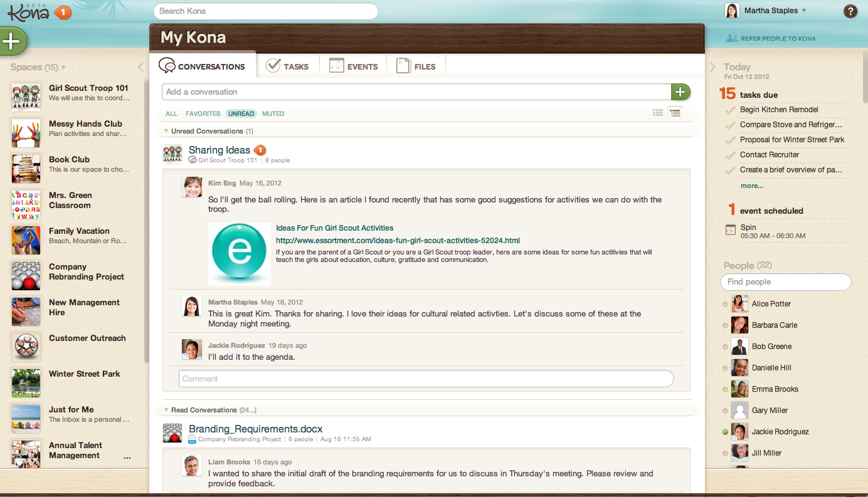
Task: Show All conversations filter
Action: [x=171, y=113]
